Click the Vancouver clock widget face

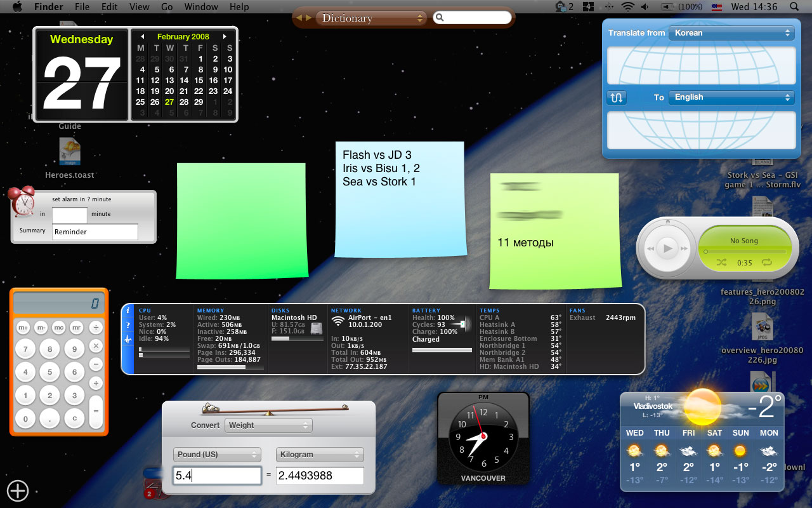[483, 436]
